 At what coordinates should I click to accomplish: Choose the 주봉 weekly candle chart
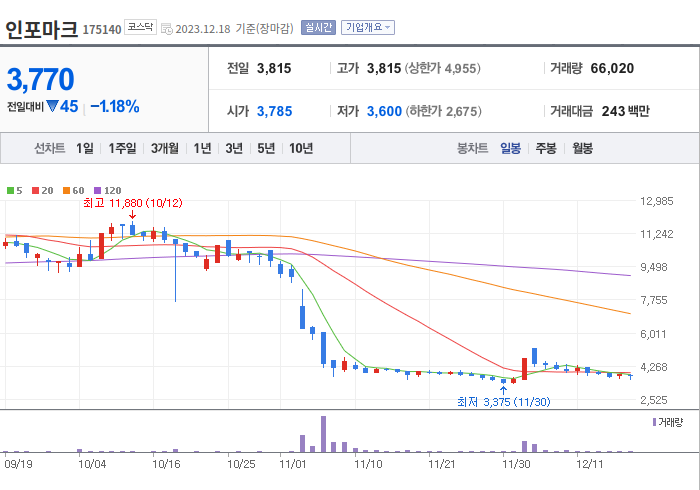[546, 148]
